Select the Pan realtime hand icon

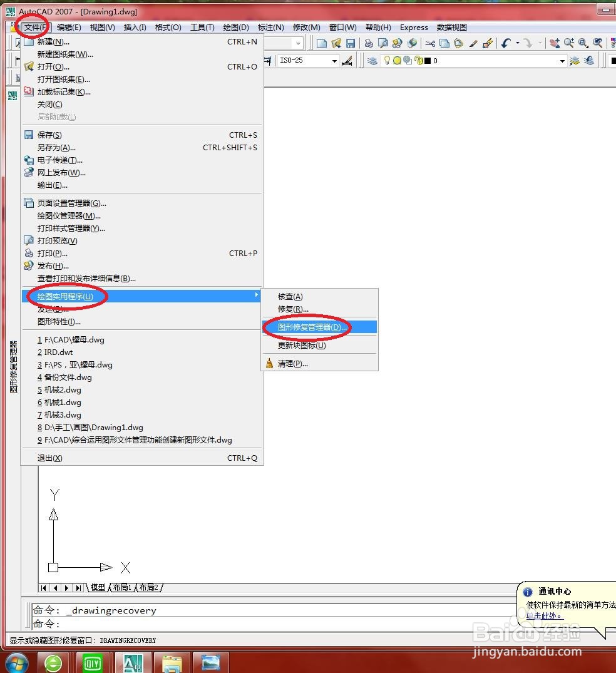pos(555,43)
